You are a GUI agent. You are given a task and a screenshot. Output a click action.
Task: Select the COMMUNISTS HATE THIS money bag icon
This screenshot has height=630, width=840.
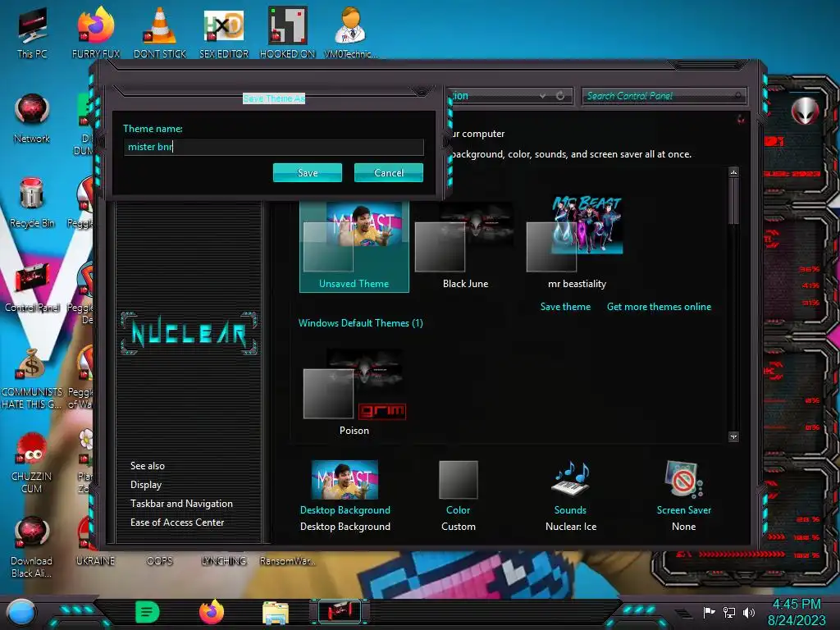pos(32,378)
